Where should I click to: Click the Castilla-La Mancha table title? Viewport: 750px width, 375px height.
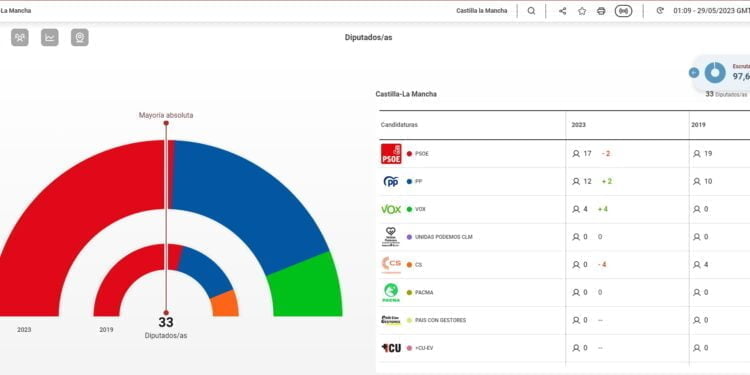406,94
